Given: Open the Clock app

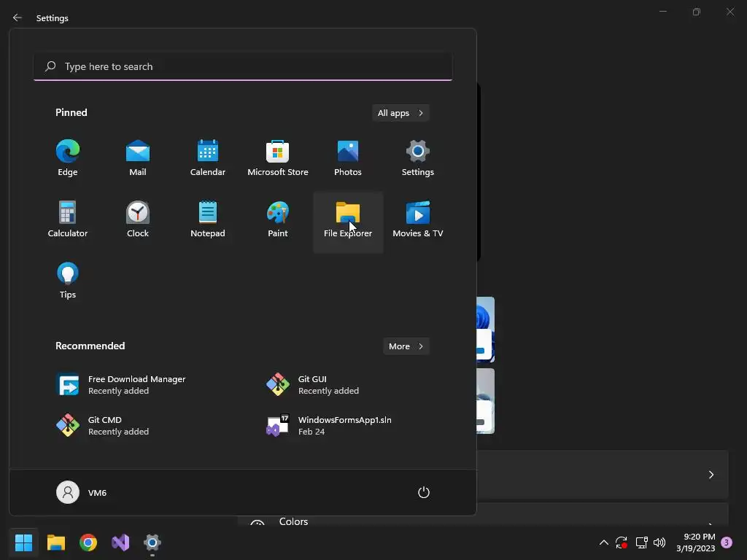Looking at the screenshot, I should coord(138,220).
